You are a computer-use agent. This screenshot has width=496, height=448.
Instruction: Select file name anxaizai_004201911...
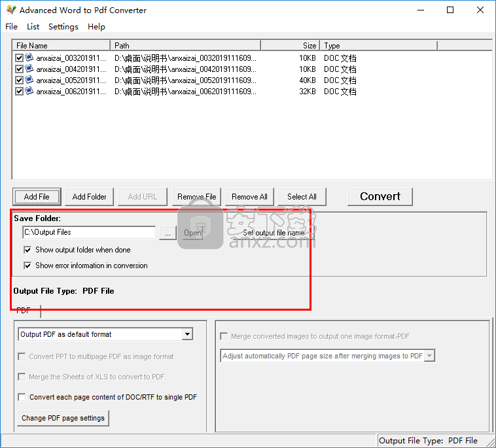coord(71,69)
